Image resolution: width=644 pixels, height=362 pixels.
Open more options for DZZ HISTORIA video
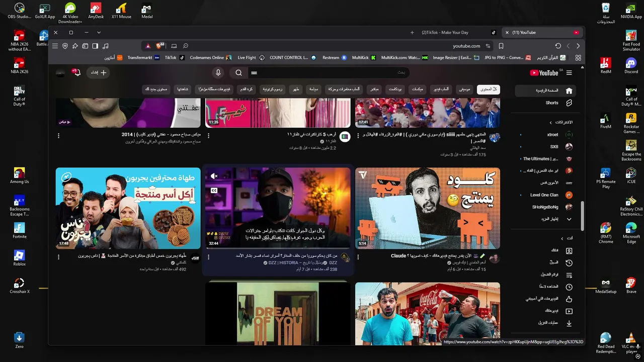pyautogui.click(x=209, y=257)
